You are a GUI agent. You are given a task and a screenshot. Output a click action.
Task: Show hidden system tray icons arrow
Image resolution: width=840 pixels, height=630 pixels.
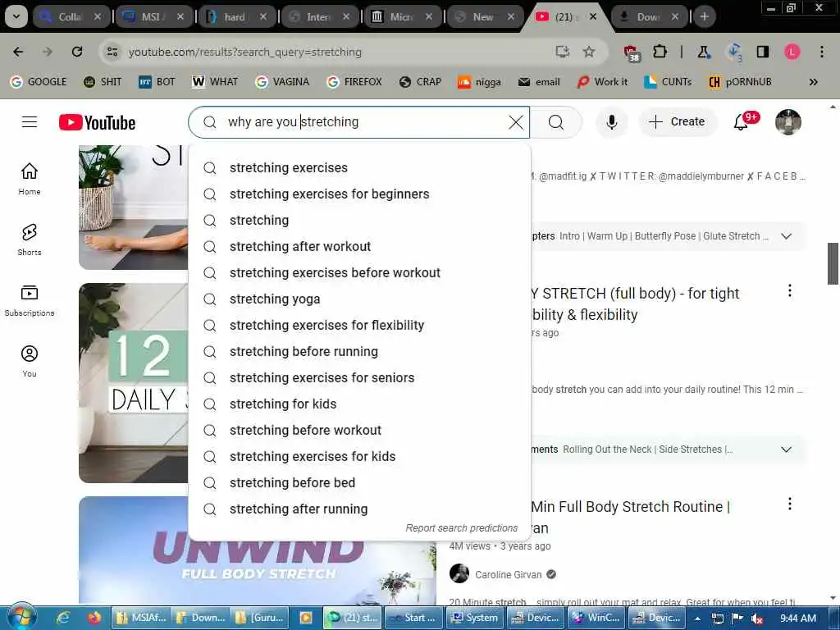[697, 619]
